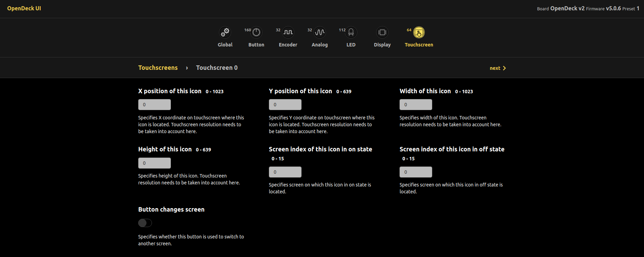The image size is (644, 257).
Task: Click the Button changes screen heading
Action: (x=171, y=210)
